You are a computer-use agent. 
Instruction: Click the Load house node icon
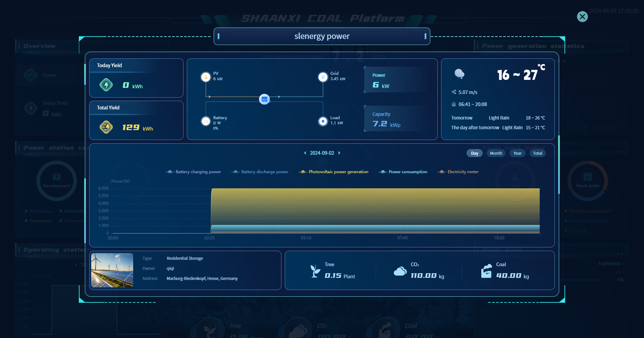click(323, 121)
